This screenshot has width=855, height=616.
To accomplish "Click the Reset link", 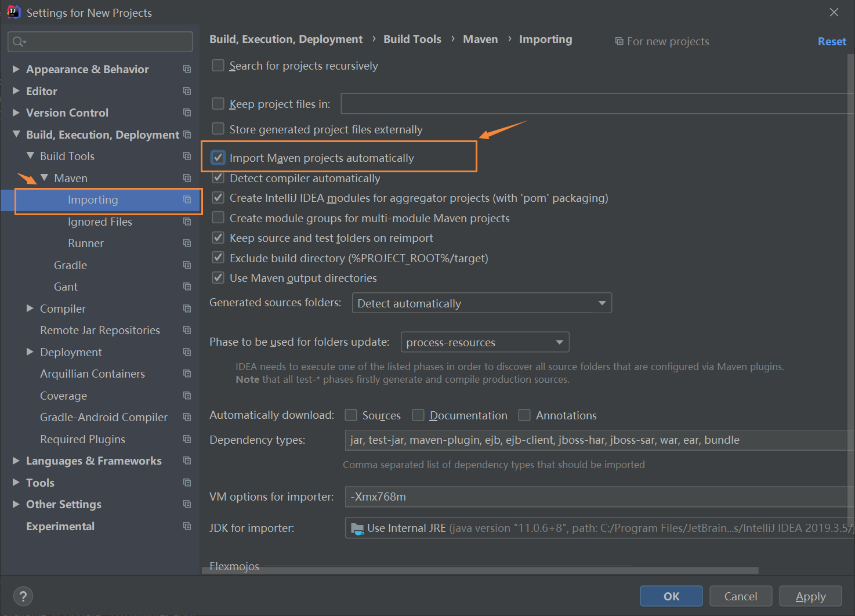I will (832, 41).
